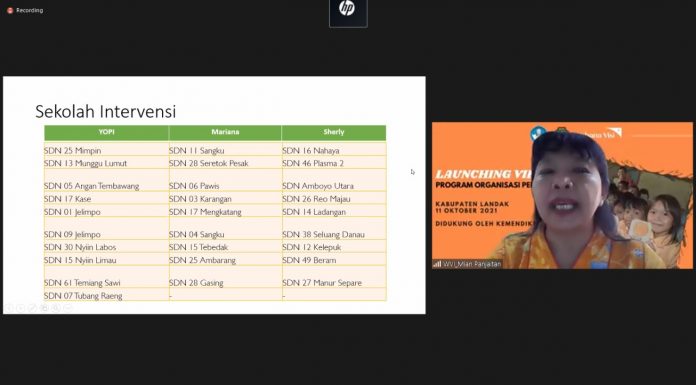Select cell SDN 05 Angan Tembawang
The height and width of the screenshot is (385, 696).
click(107, 180)
